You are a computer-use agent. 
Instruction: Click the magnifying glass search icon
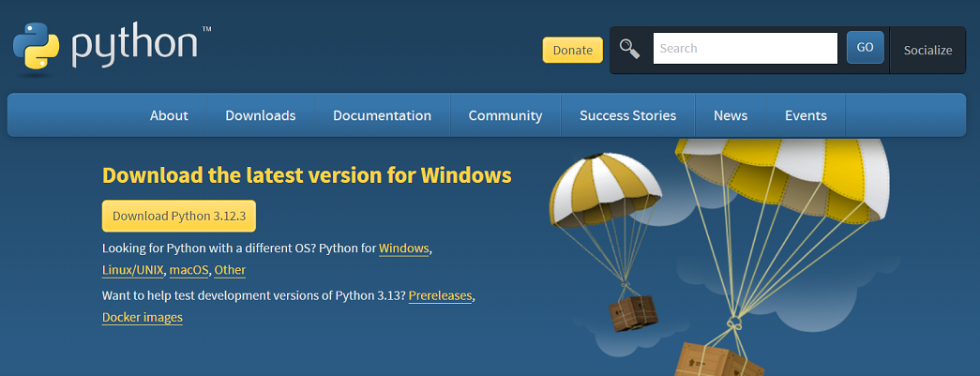(629, 49)
